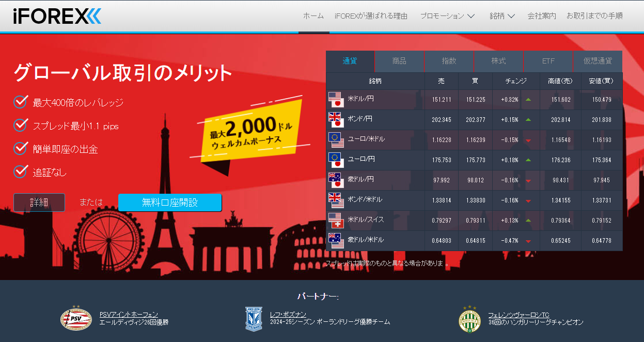Click the ユーロ/円 flag icon
The width and height of the screenshot is (644, 342).
click(x=335, y=160)
